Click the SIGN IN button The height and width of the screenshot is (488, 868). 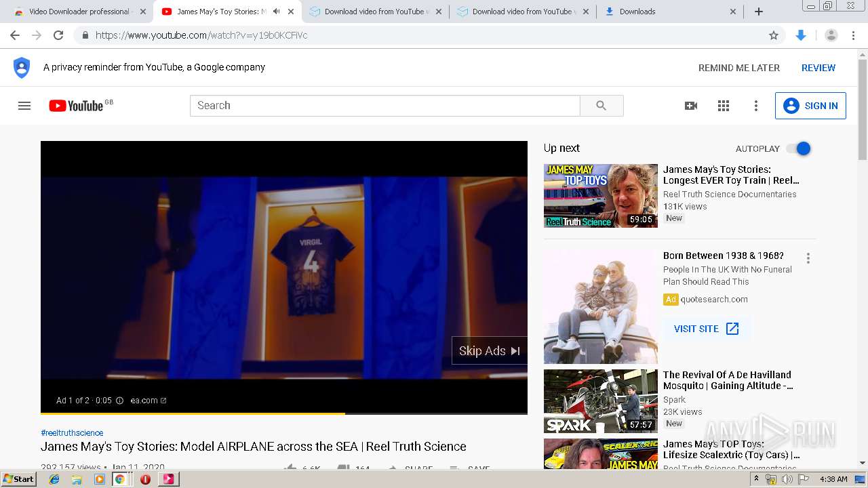(x=810, y=106)
